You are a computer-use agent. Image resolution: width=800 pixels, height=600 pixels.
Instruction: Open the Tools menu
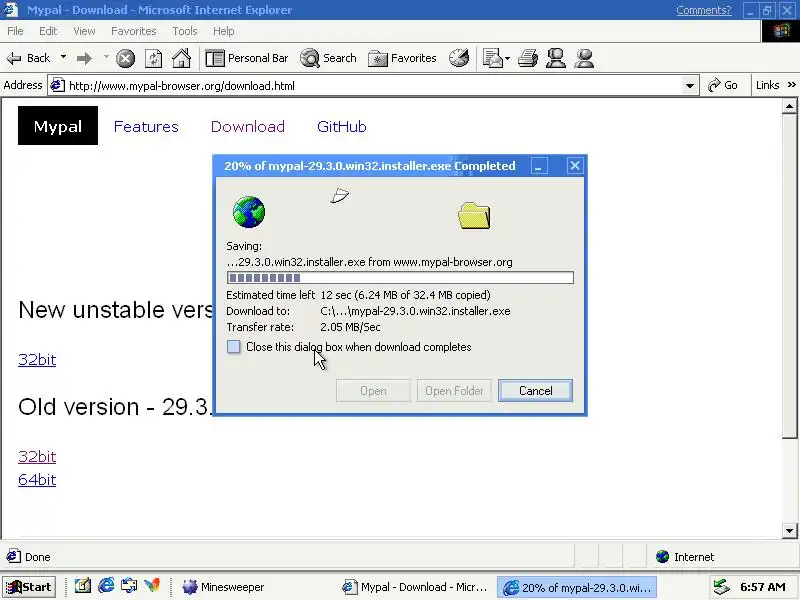click(185, 31)
